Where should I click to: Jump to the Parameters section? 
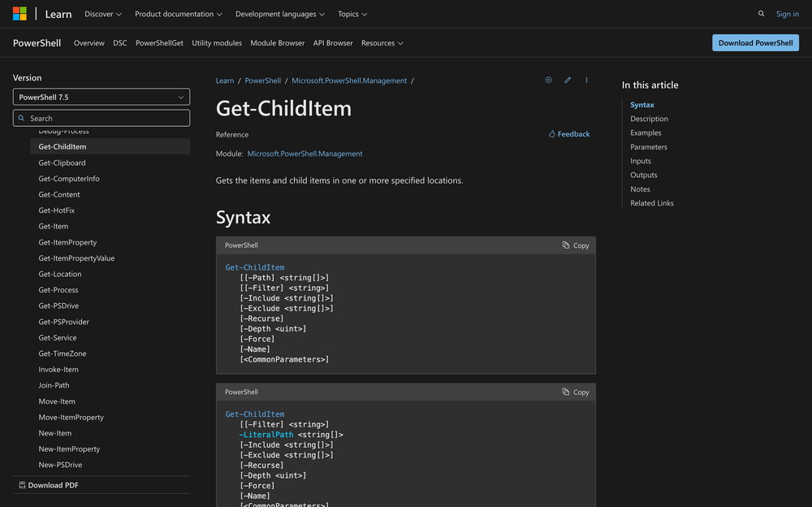[x=649, y=146]
